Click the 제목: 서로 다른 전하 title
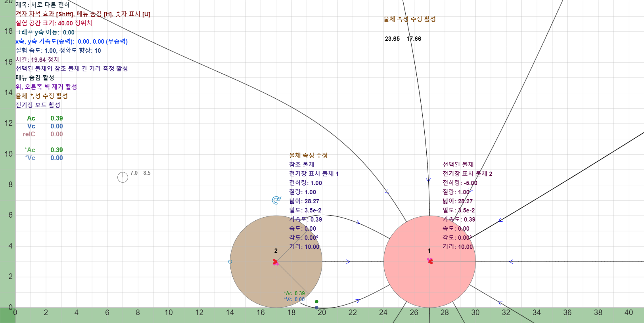 point(43,5)
